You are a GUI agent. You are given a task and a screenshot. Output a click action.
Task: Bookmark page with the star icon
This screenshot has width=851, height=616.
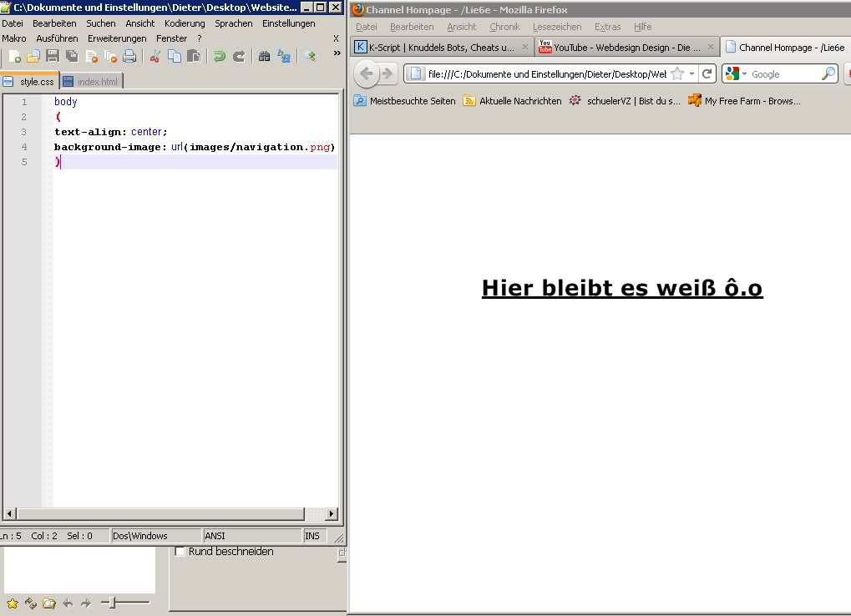[x=677, y=74]
